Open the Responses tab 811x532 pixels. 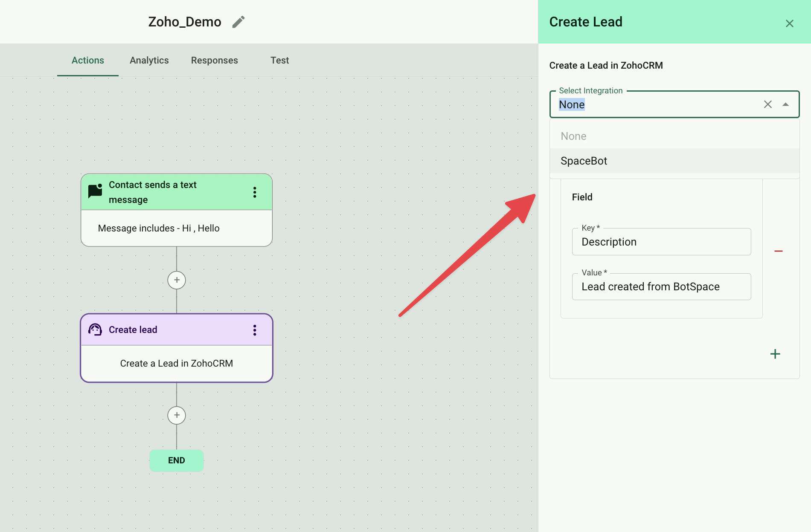coord(214,61)
